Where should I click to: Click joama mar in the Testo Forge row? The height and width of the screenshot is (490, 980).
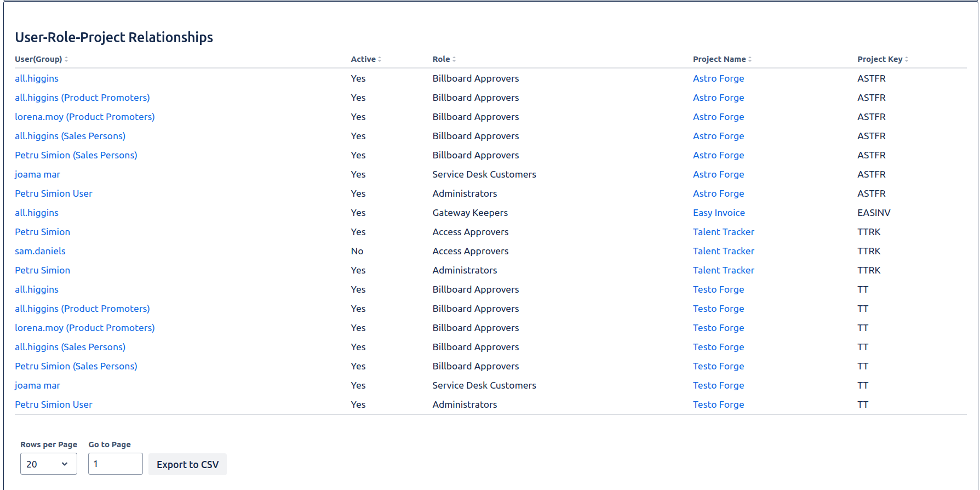pyautogui.click(x=37, y=385)
